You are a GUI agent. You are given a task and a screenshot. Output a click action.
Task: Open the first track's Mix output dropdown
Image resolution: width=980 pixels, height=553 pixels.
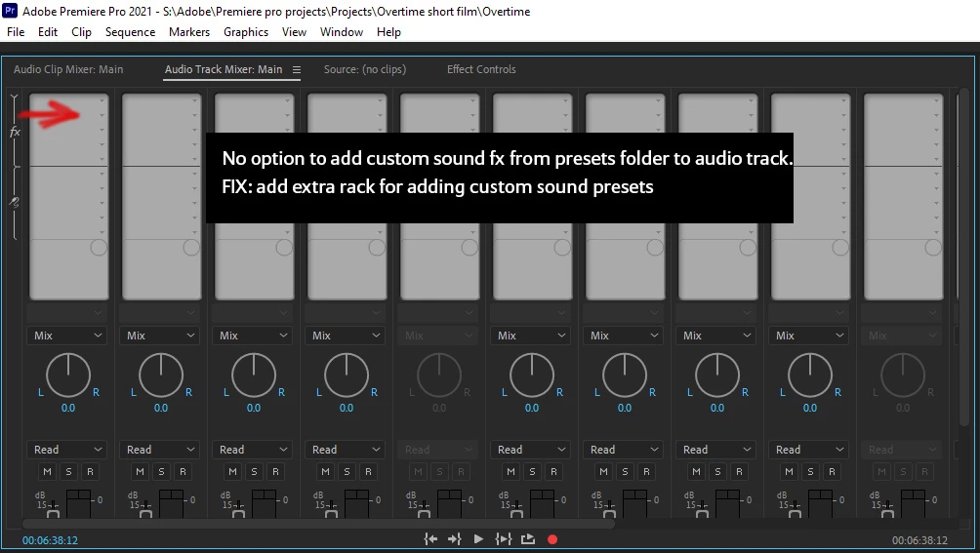(x=67, y=336)
